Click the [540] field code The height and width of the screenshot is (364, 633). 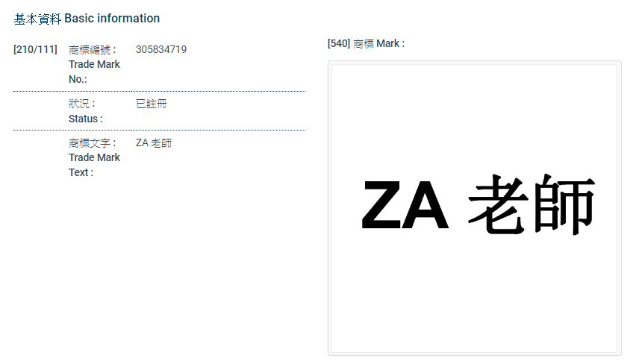click(338, 44)
